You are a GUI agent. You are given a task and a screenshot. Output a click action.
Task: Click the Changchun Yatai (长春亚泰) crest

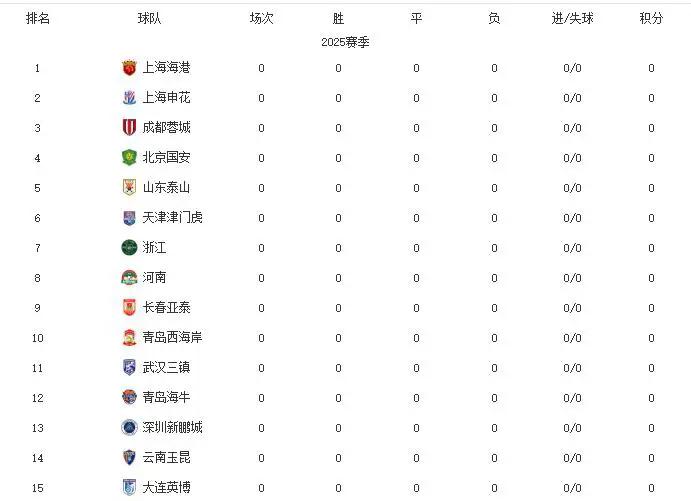click(129, 308)
